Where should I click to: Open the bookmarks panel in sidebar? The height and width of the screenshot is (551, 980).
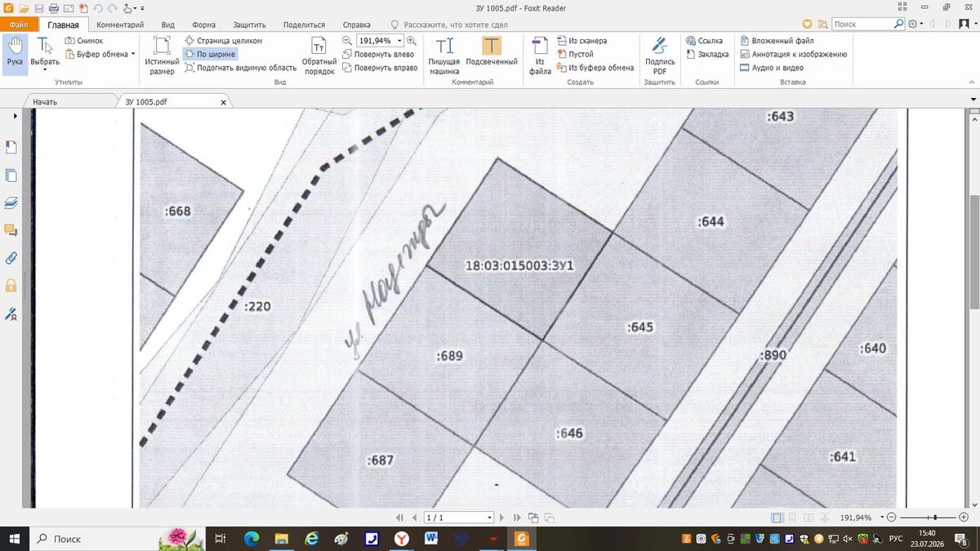coord(11,147)
